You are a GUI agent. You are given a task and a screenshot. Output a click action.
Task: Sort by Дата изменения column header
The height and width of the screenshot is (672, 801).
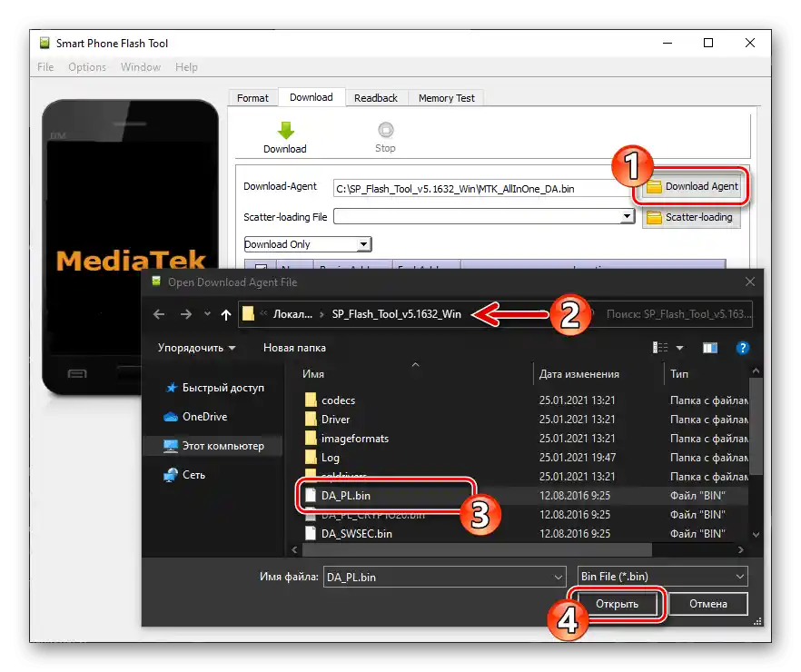point(578,374)
